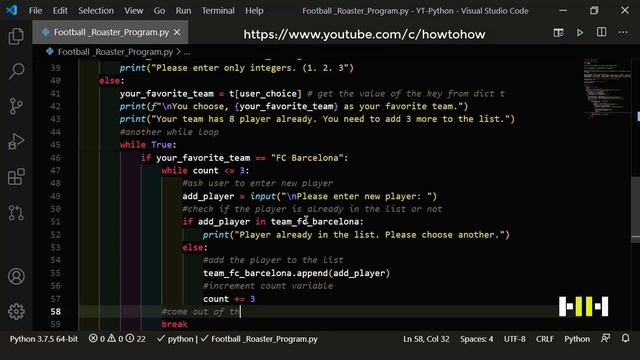Screen dimensions: 640x360
Task: Open the Search view in activity bar
Action: [x=16, y=71]
